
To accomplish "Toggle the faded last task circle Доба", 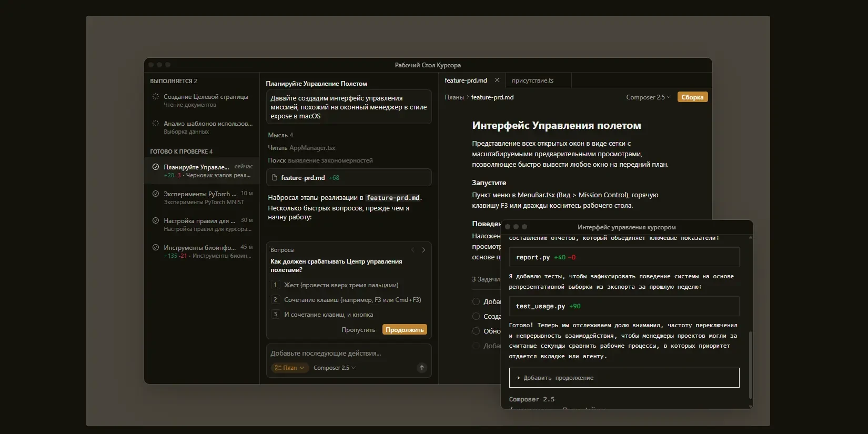I will (476, 346).
